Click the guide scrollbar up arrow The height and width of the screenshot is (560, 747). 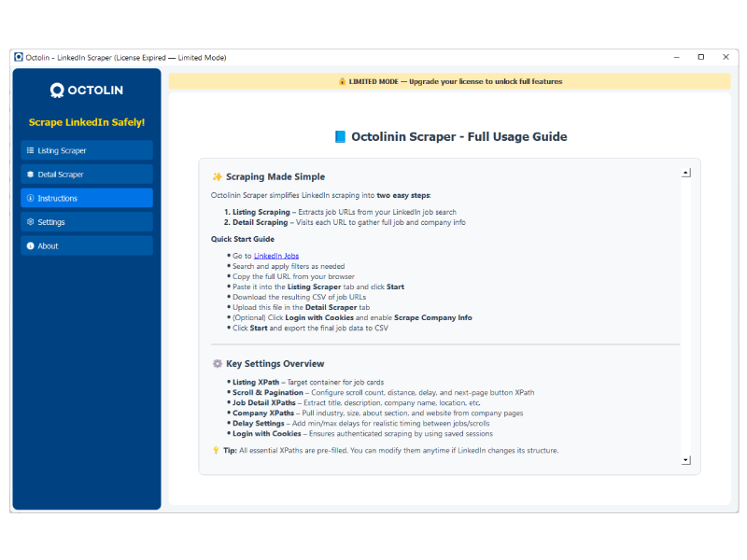pos(686,173)
